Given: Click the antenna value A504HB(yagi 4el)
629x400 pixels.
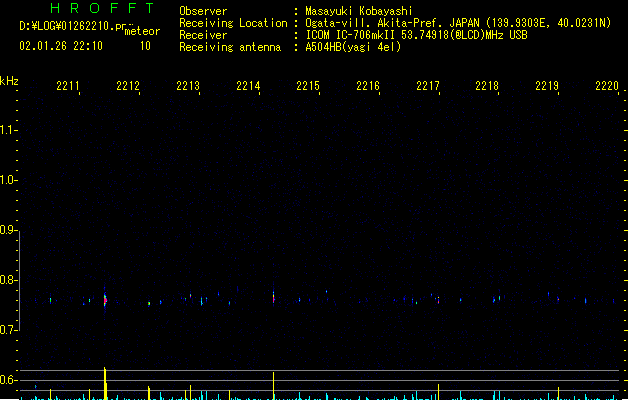Looking at the screenshot, I should click(353, 47).
